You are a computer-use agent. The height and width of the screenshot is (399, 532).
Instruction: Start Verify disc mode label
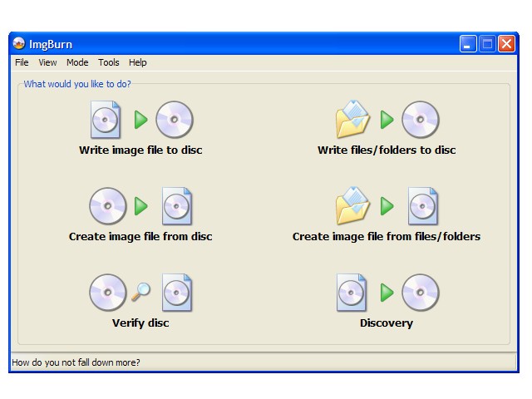140,323
